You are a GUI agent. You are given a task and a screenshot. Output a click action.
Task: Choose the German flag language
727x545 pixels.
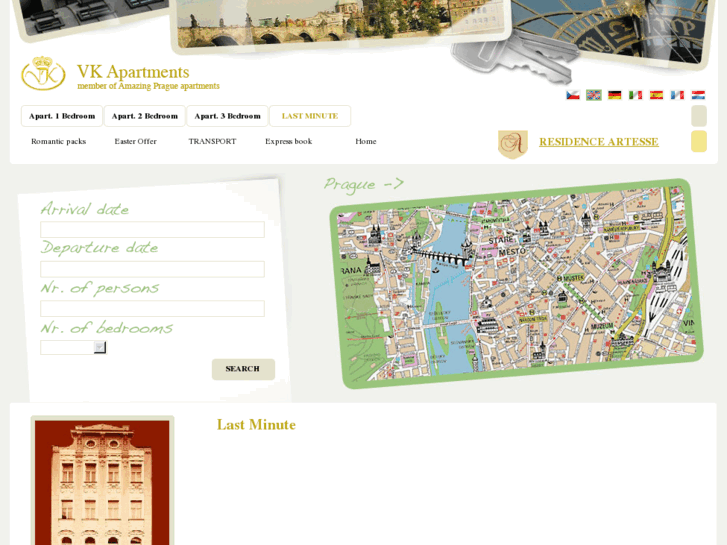click(614, 95)
